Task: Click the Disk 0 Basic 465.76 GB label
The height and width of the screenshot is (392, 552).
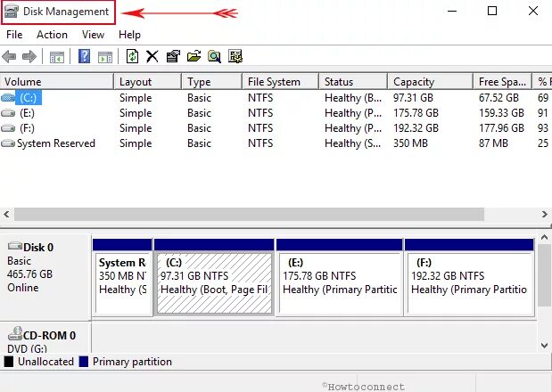Action: pyautogui.click(x=45, y=277)
